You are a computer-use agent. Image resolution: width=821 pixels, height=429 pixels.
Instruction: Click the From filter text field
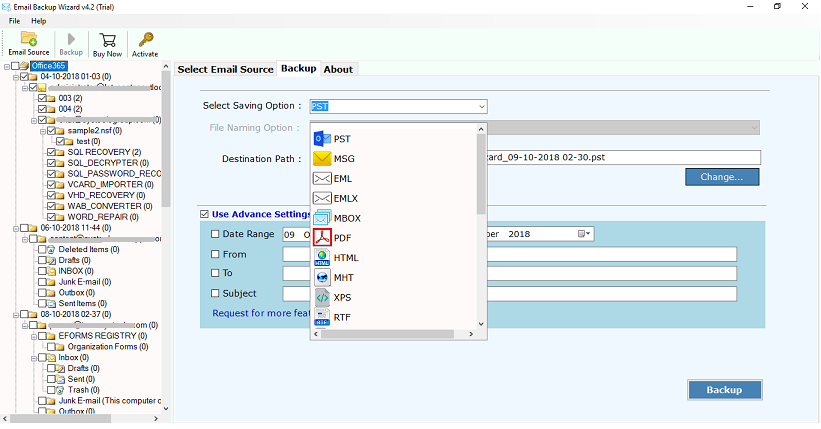coord(509,255)
